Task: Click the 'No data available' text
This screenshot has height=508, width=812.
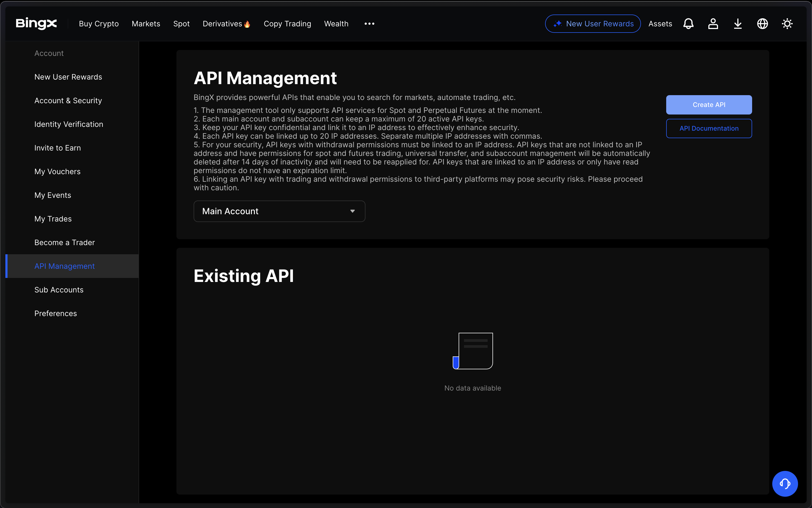Action: click(x=473, y=388)
